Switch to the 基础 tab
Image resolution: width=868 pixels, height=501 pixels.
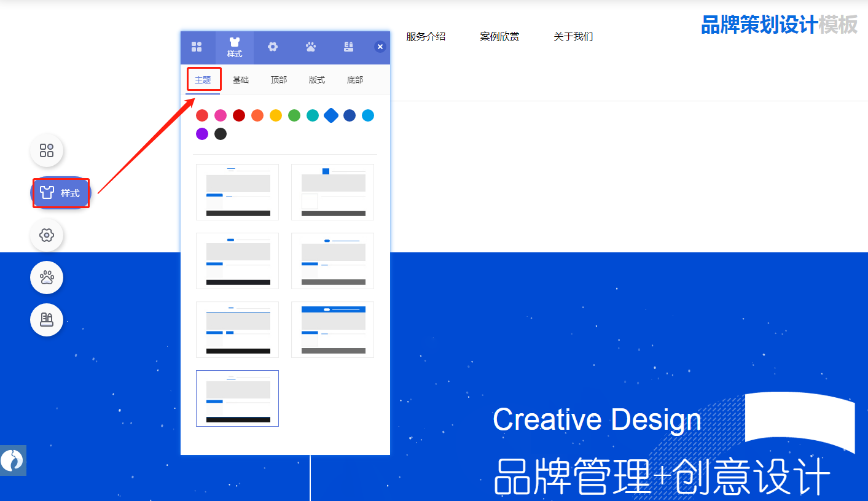pos(241,80)
